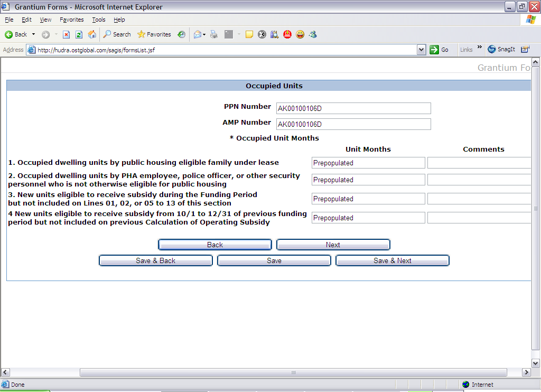541x392 pixels.
Task: Click the 'Occupied Units' section header
Action: point(274,86)
